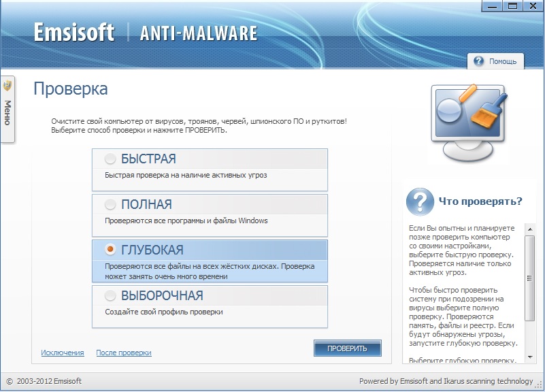This screenshot has height=392, width=545.
Task: Click the line 'Выберите способ проверки и нажмите ПРОВЕРИТЬ.'
Action: 139,130
